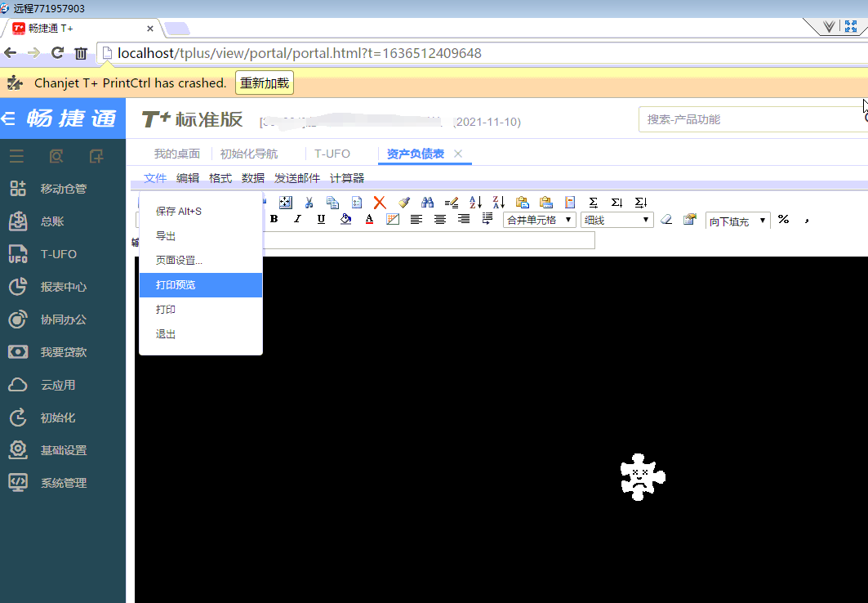Click the fill color bucket icon
The image size is (868, 603).
[x=345, y=219]
